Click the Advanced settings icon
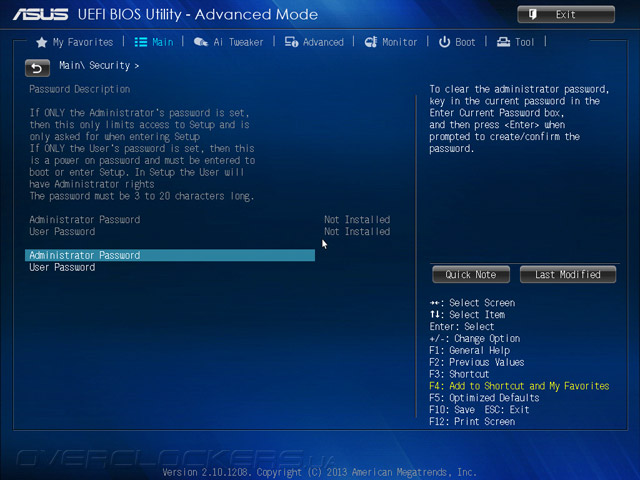 [291, 42]
